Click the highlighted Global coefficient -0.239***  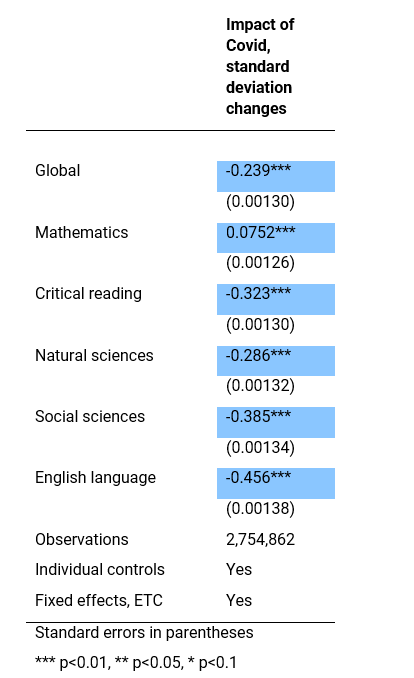[258, 170]
